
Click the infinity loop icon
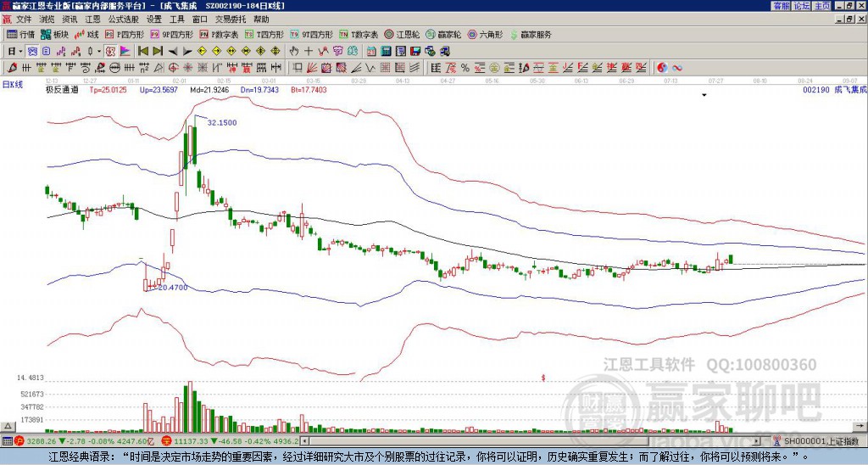click(x=677, y=68)
